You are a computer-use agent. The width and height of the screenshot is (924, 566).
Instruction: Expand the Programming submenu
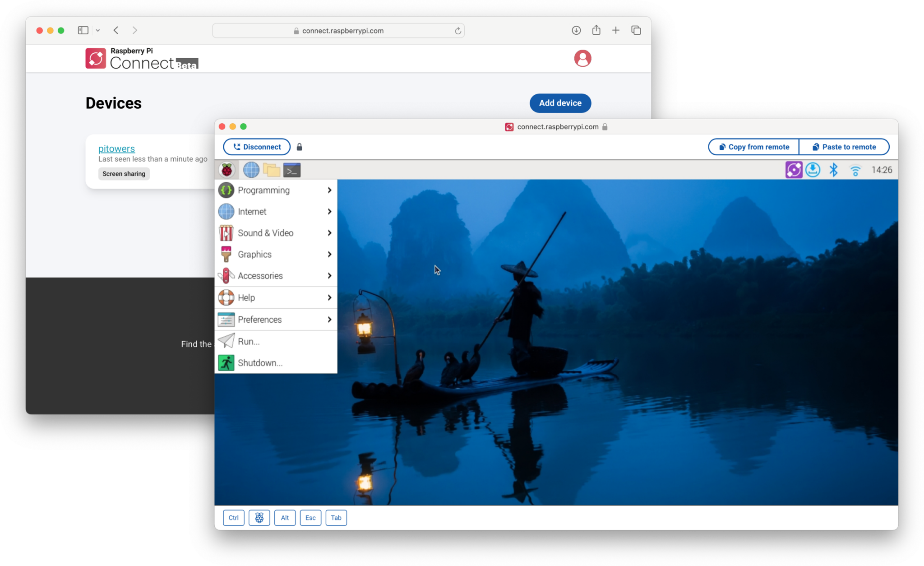pos(263,190)
